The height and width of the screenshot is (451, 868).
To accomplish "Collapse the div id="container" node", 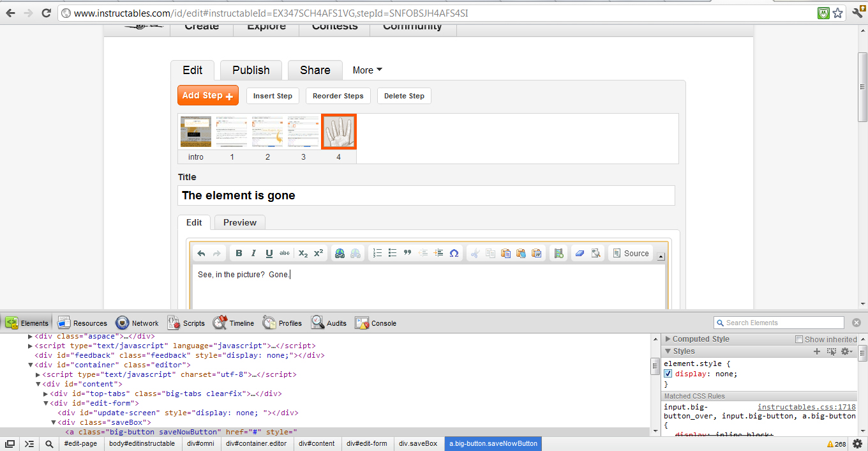I will (30, 365).
